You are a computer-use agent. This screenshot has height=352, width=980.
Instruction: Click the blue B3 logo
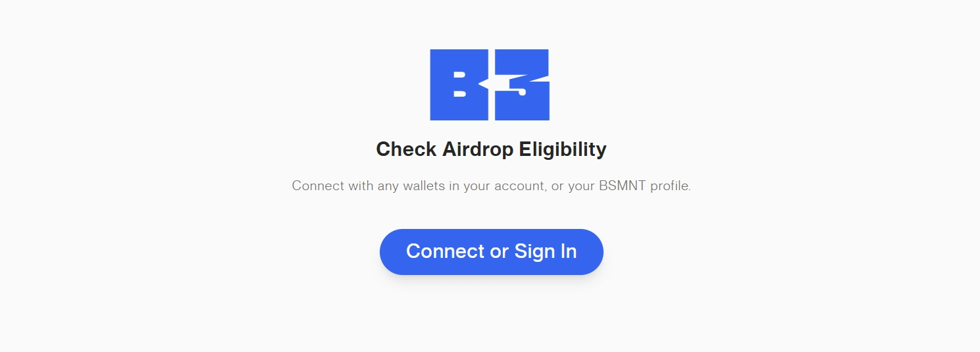pyautogui.click(x=490, y=85)
